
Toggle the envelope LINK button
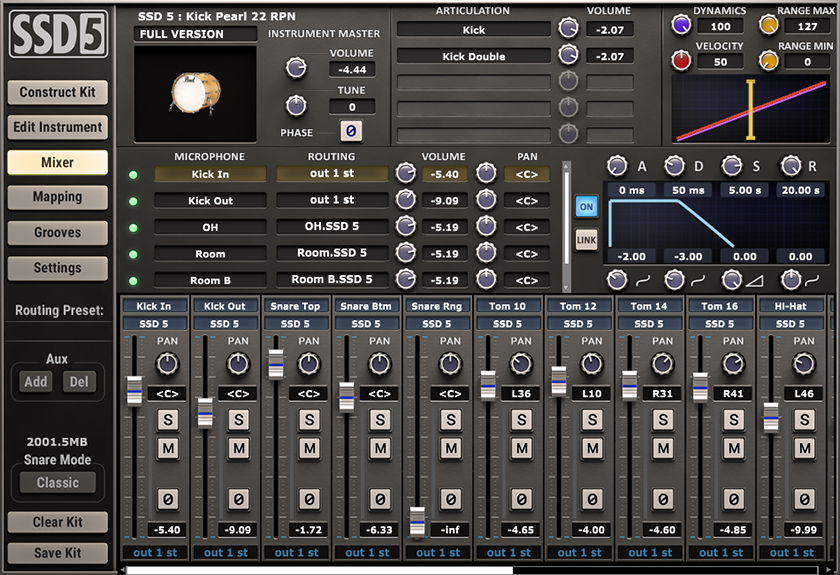click(x=587, y=239)
